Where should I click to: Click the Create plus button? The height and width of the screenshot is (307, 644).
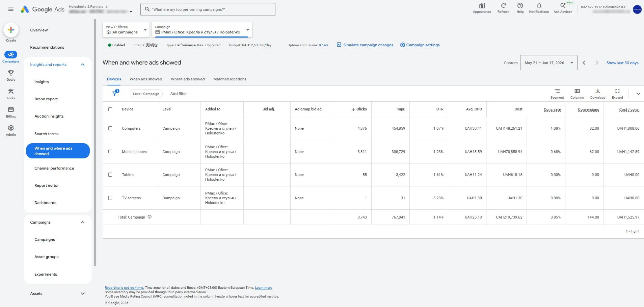pyautogui.click(x=11, y=30)
